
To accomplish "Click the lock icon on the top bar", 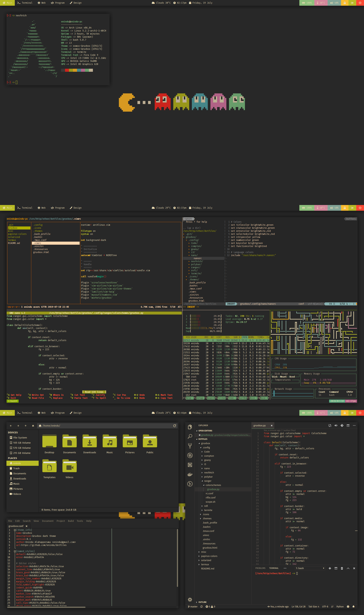I will pyautogui.click(x=345, y=3).
